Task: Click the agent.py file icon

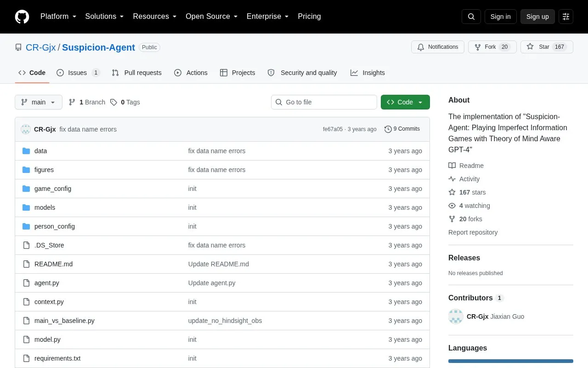Action: pyautogui.click(x=26, y=283)
